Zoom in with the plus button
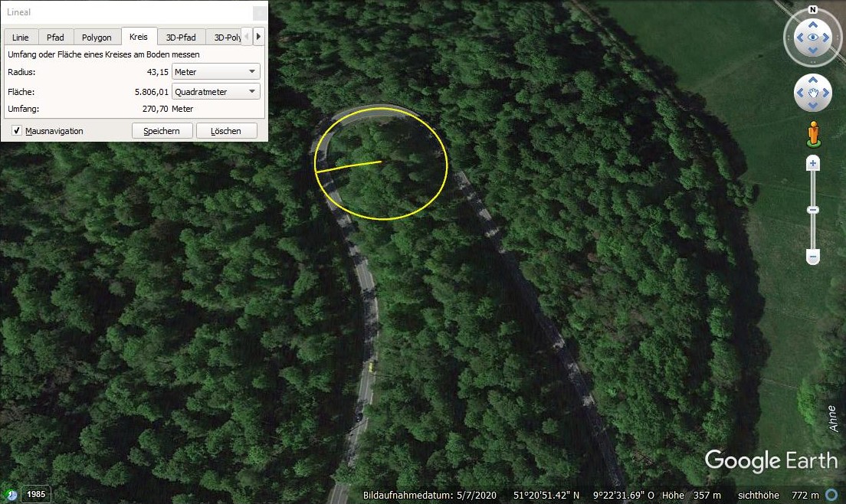 click(813, 163)
